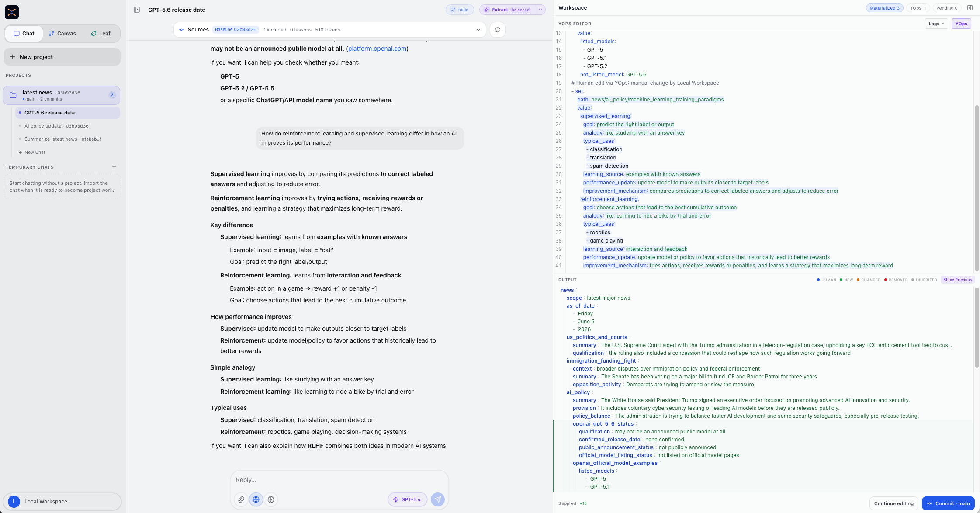Click the Show Previous button
The image size is (980, 513).
click(957, 280)
